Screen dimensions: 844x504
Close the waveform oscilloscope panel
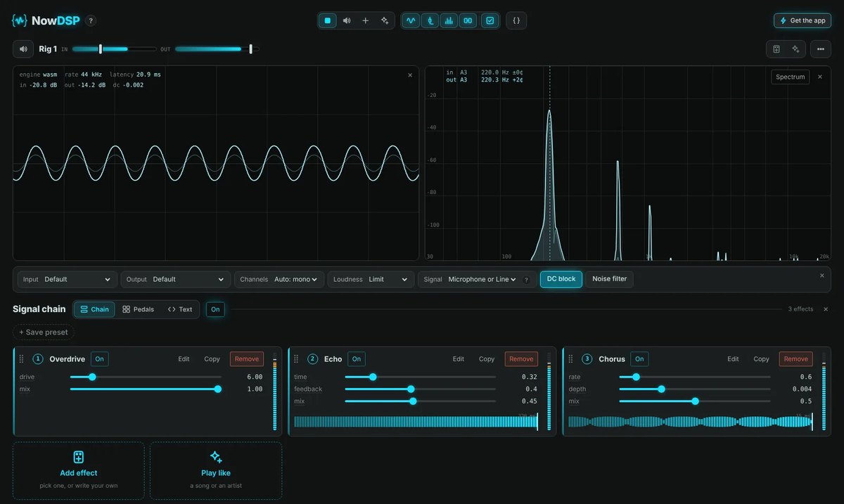point(410,75)
